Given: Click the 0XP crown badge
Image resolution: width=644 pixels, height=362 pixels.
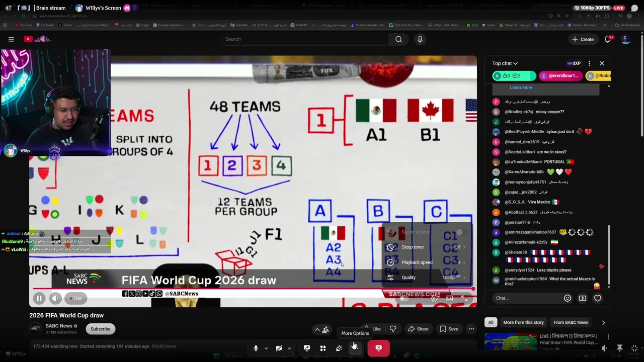Looking at the screenshot, I should point(574,63).
